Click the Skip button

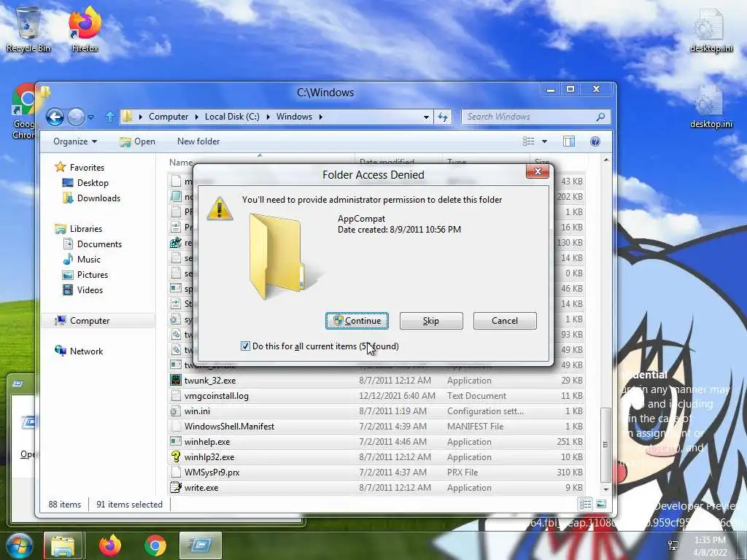coord(430,321)
